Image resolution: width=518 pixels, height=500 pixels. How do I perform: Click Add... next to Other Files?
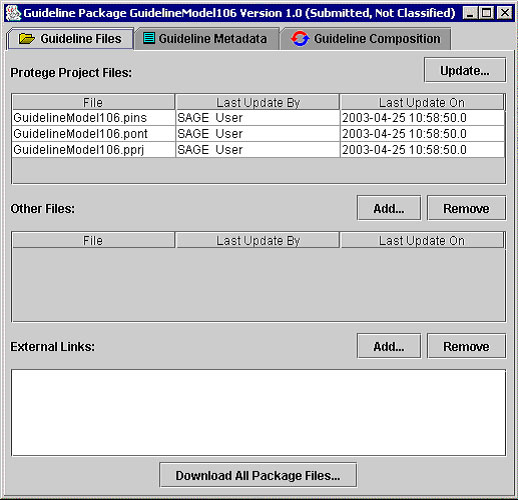click(x=389, y=208)
